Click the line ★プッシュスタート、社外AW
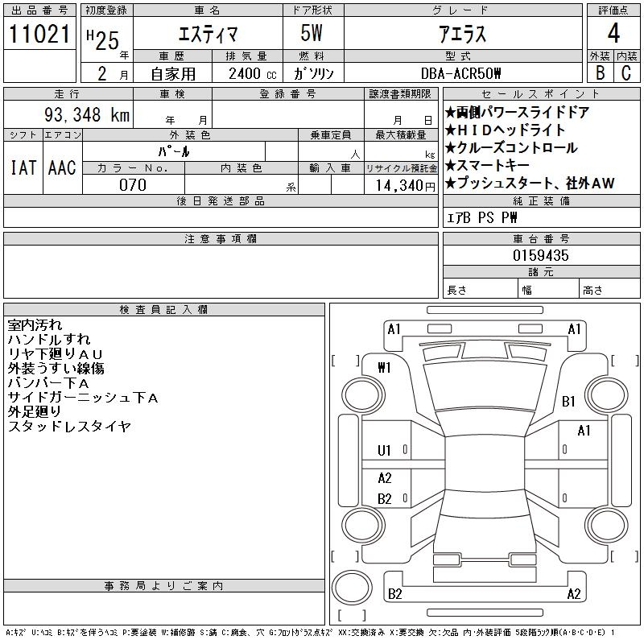644x644 pixels. [x=530, y=183]
